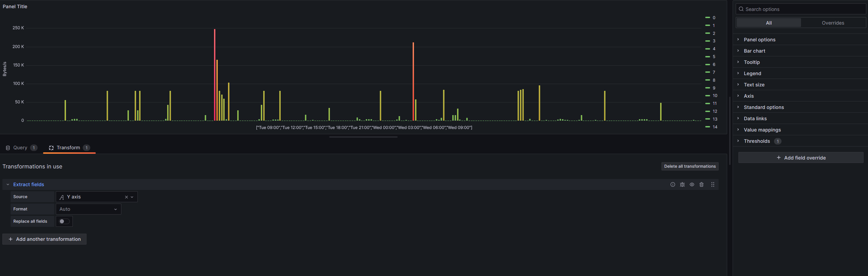
Task: Click the series 0 legend color swatch
Action: [x=707, y=18]
